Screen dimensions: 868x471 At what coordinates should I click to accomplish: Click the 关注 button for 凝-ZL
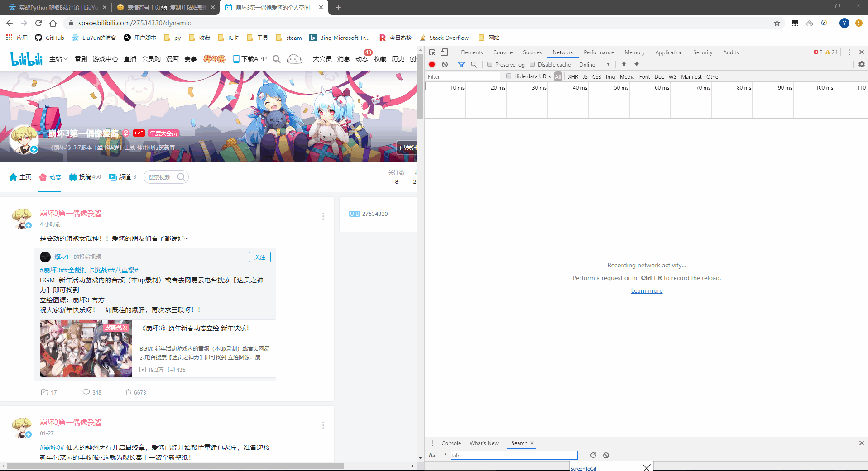coord(260,257)
